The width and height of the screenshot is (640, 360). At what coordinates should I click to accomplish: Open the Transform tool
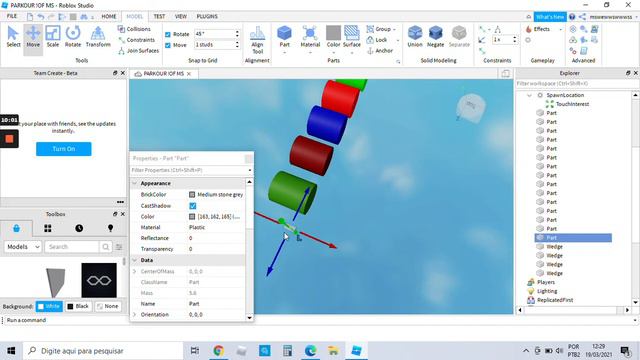pyautogui.click(x=98, y=37)
